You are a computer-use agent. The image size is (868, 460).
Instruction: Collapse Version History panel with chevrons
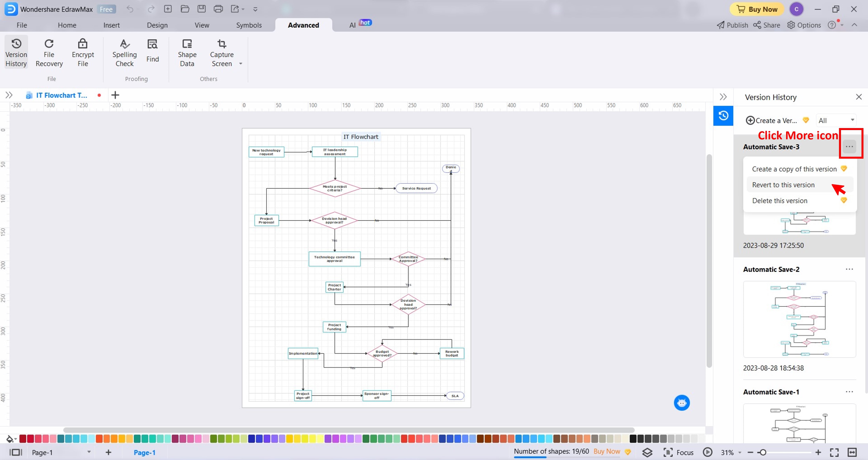[723, 97]
